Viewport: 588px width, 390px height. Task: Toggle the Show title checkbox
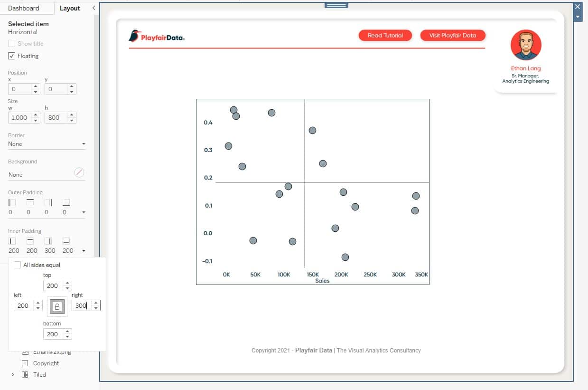pos(12,44)
